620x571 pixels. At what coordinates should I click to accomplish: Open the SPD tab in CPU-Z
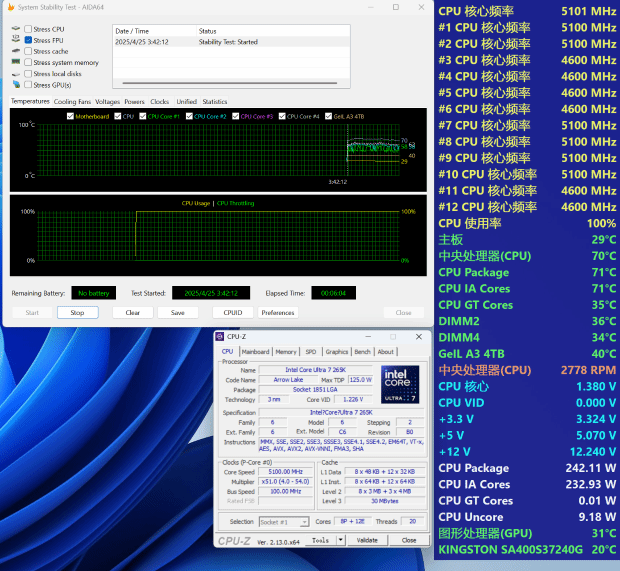click(311, 352)
